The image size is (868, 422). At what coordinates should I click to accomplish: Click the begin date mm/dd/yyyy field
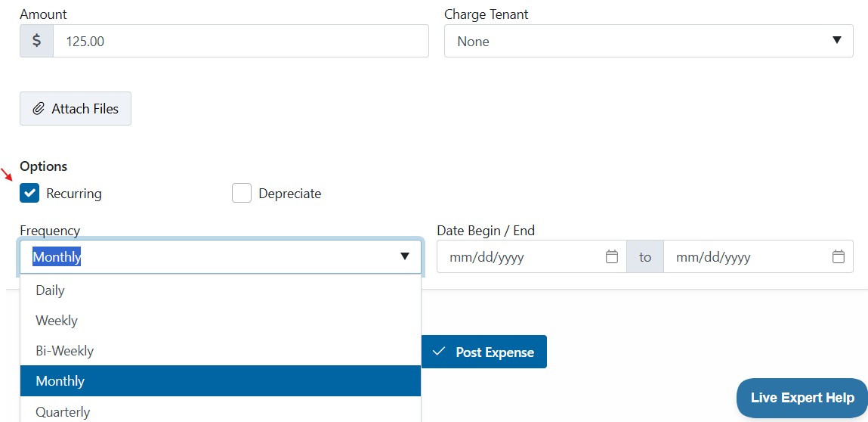point(531,256)
